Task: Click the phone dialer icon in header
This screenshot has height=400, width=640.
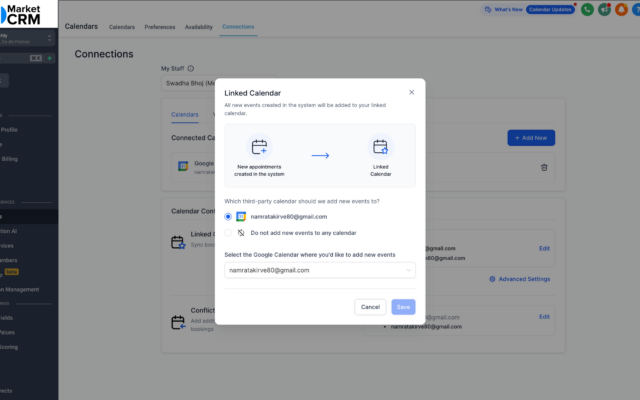Action: click(588, 9)
